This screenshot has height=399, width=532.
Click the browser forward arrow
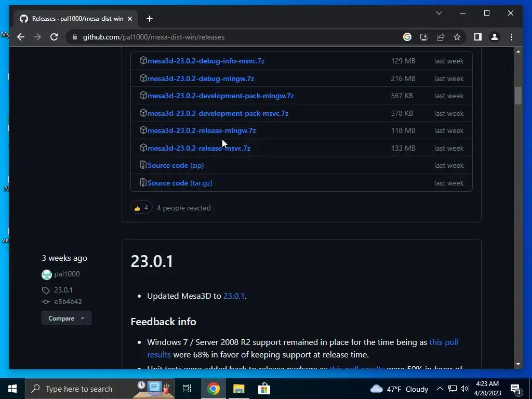(x=37, y=37)
